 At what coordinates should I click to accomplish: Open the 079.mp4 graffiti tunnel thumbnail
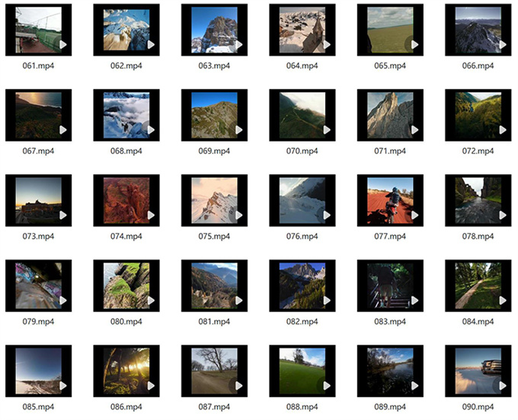[x=38, y=286]
